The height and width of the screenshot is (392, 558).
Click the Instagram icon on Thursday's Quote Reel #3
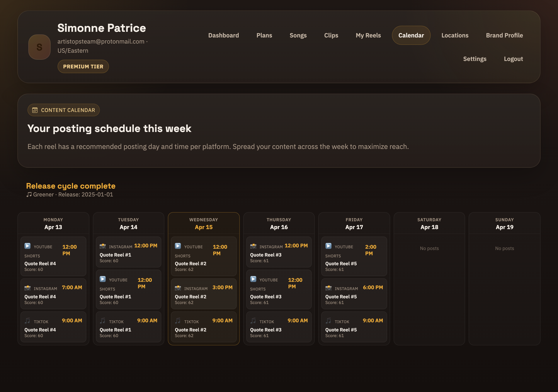click(253, 246)
